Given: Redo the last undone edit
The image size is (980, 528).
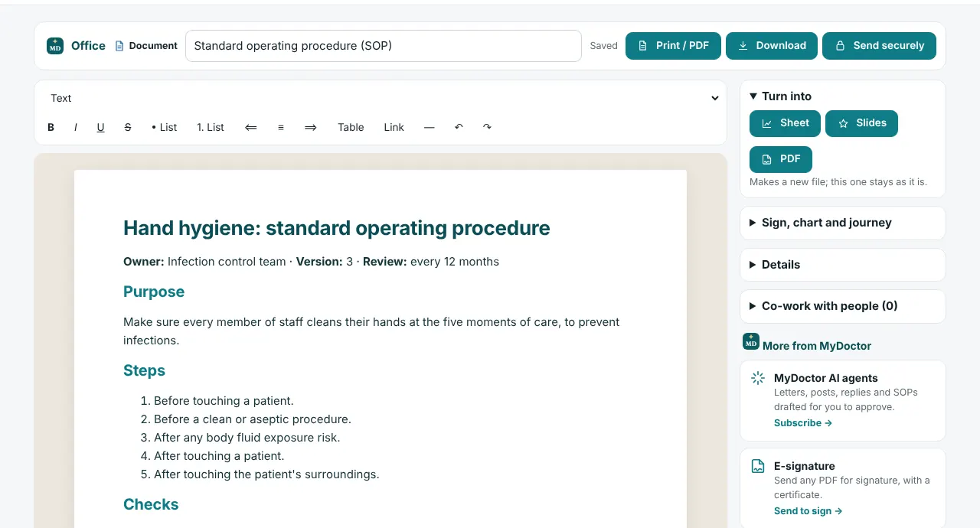Looking at the screenshot, I should pyautogui.click(x=487, y=127).
